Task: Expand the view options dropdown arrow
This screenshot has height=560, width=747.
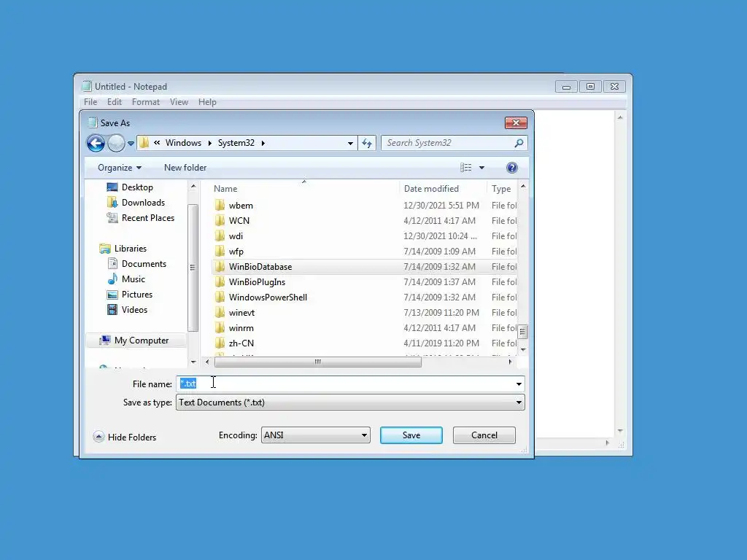Action: tap(481, 168)
